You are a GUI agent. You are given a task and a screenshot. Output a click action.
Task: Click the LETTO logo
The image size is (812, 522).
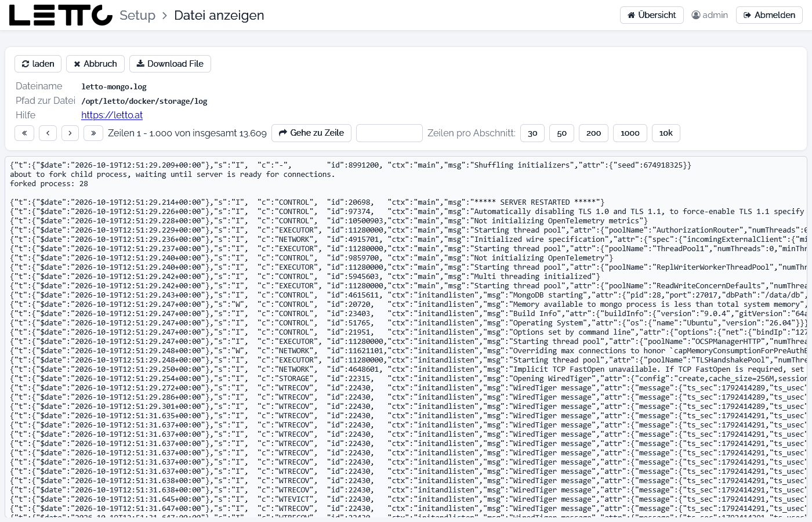61,15
